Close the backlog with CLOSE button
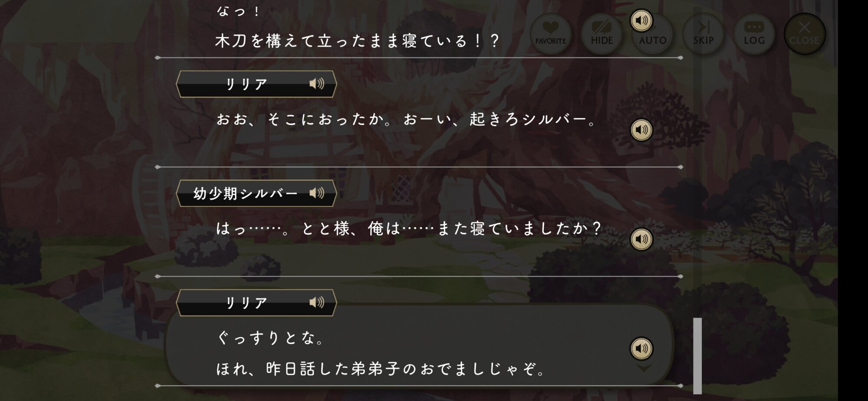 point(804,34)
